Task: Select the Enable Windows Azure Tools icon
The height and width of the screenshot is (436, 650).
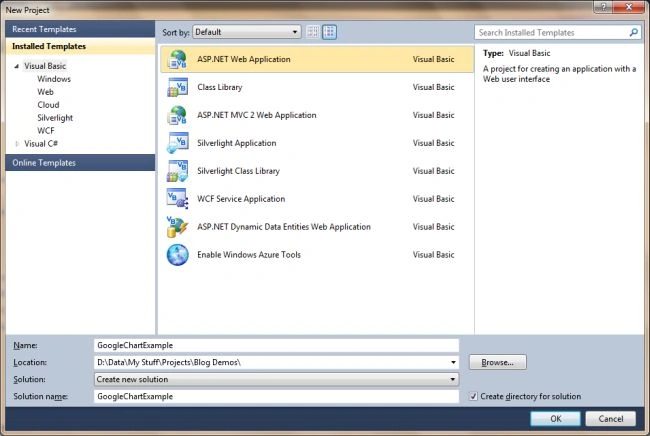Action: pyautogui.click(x=177, y=254)
